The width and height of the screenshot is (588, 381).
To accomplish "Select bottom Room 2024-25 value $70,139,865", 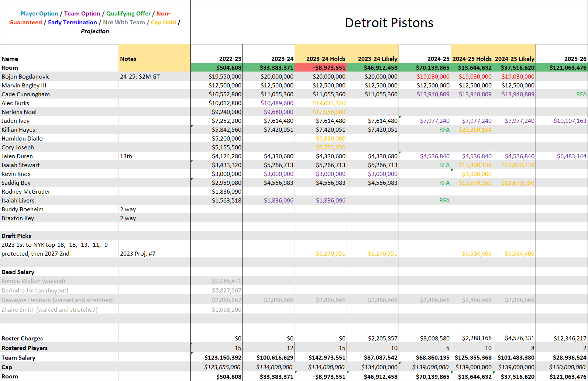I will tap(433, 377).
